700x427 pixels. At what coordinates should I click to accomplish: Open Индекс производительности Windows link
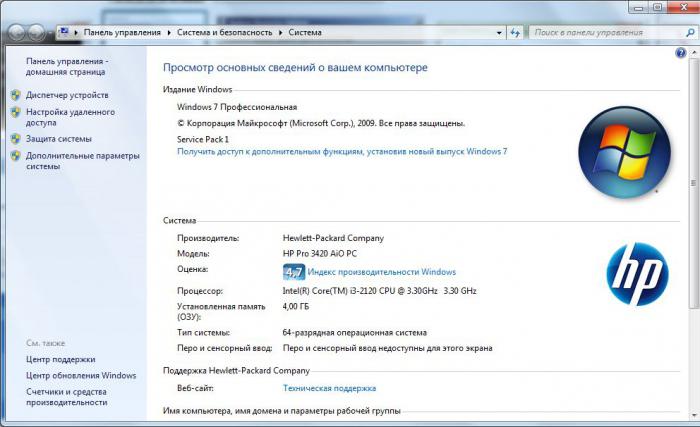click(x=382, y=272)
